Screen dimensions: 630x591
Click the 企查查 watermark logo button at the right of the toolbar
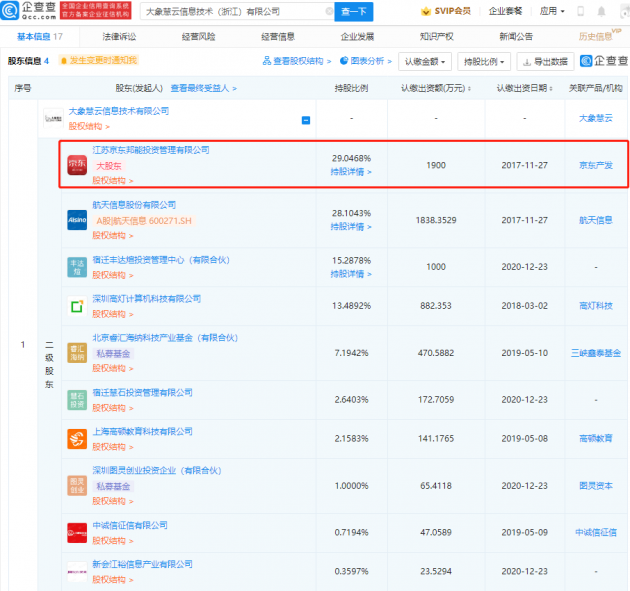click(604, 61)
